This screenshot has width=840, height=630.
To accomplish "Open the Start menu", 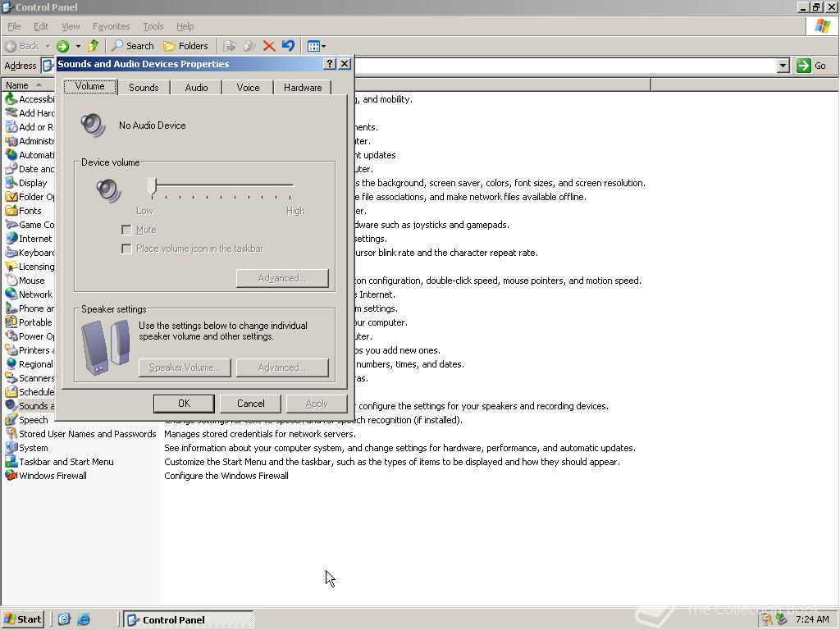I will point(23,620).
